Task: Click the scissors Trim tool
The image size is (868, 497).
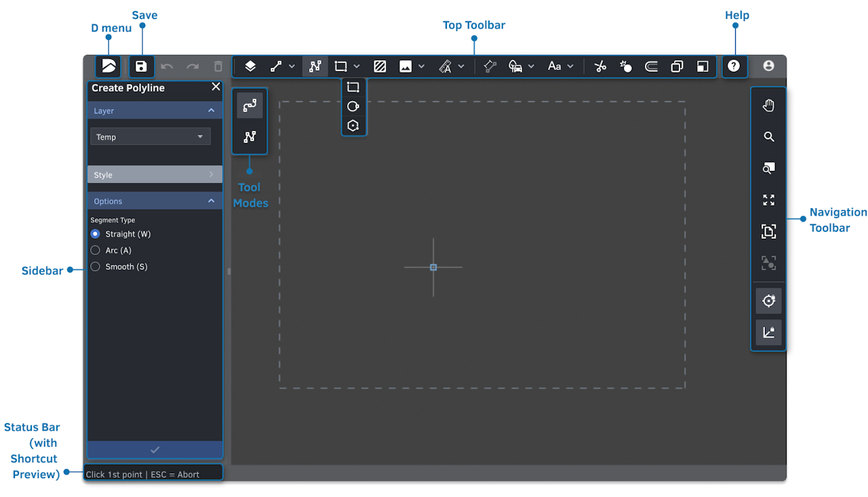Action: click(600, 66)
